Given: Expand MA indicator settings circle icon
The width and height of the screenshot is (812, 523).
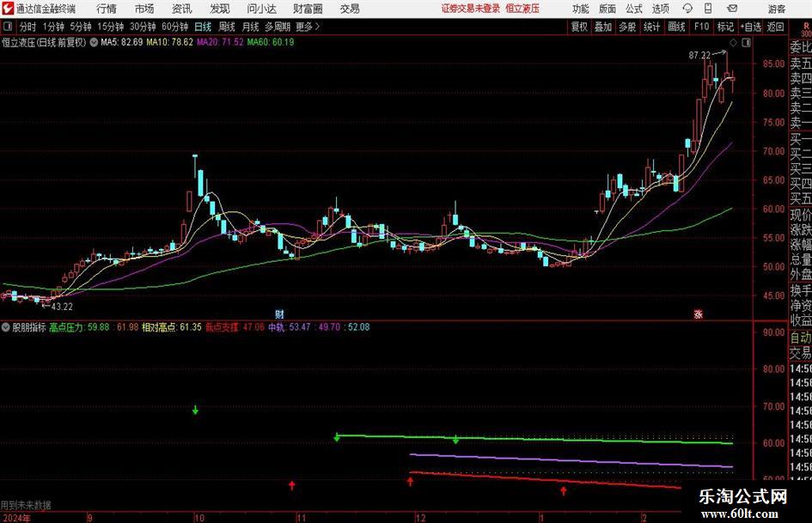Looking at the screenshot, I should tap(94, 42).
